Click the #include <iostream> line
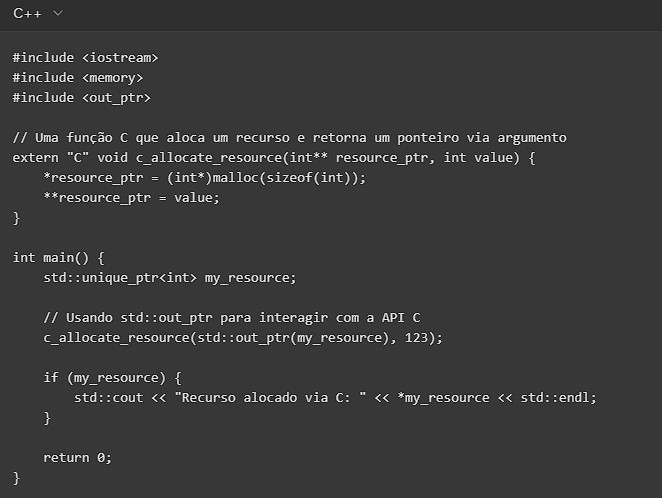The height and width of the screenshot is (498, 662). click(85, 57)
